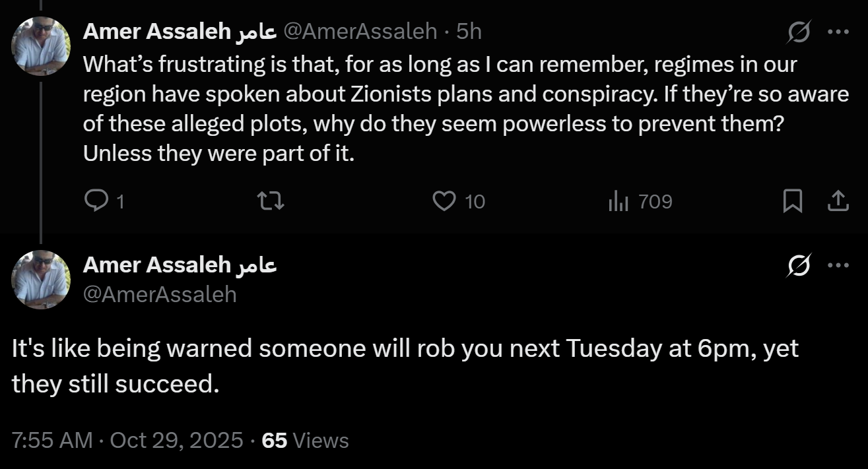Click the Grok icon on second tweet
Image resolution: width=868 pixels, height=469 pixels.
click(x=799, y=266)
